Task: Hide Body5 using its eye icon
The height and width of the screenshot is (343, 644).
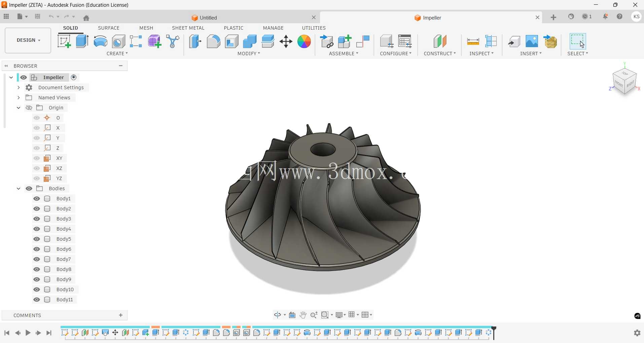Action: (x=37, y=239)
